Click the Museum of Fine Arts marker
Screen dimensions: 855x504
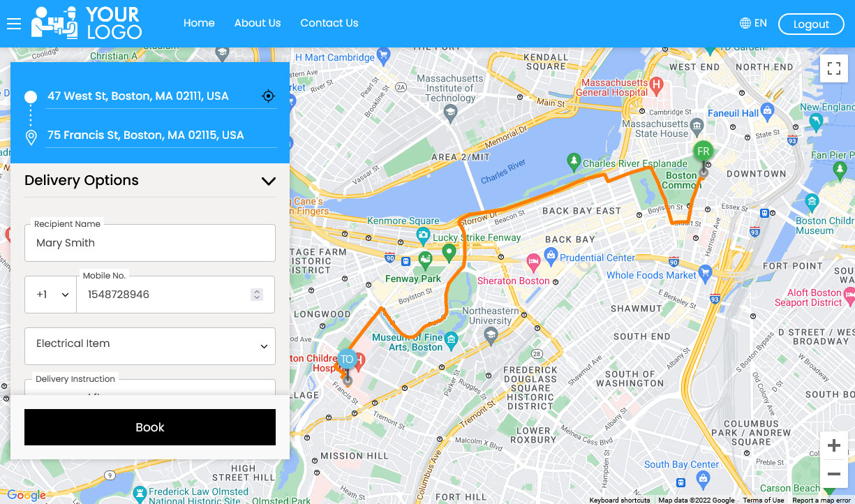point(451,341)
